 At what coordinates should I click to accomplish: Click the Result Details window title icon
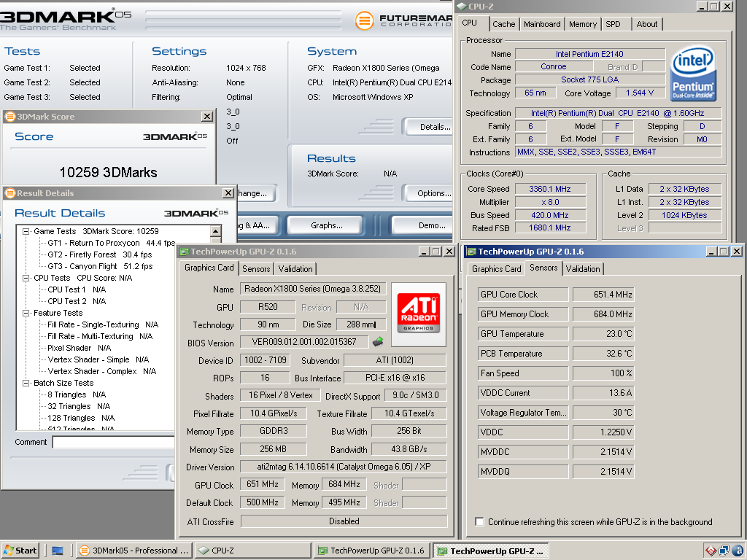click(x=9, y=192)
